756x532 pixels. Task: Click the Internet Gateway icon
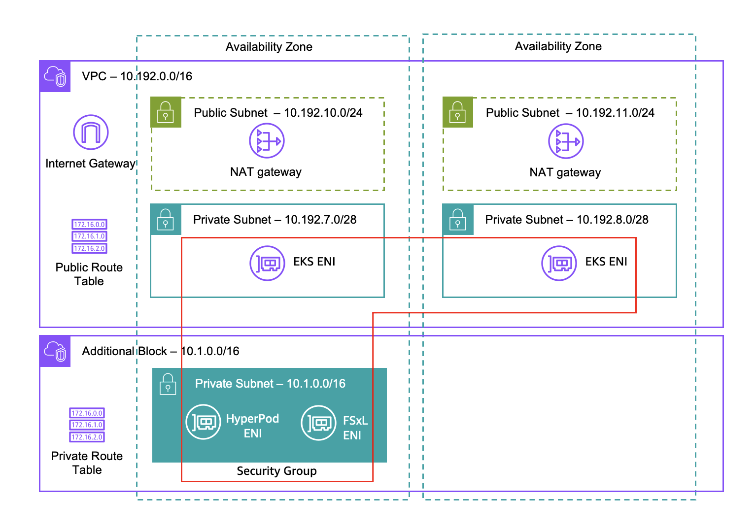pyautogui.click(x=91, y=133)
